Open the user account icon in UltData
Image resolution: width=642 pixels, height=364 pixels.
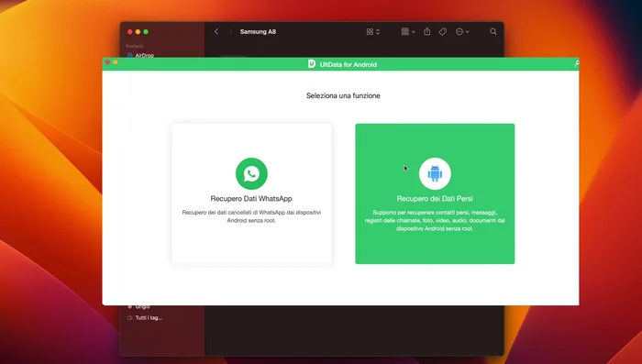[x=577, y=63]
